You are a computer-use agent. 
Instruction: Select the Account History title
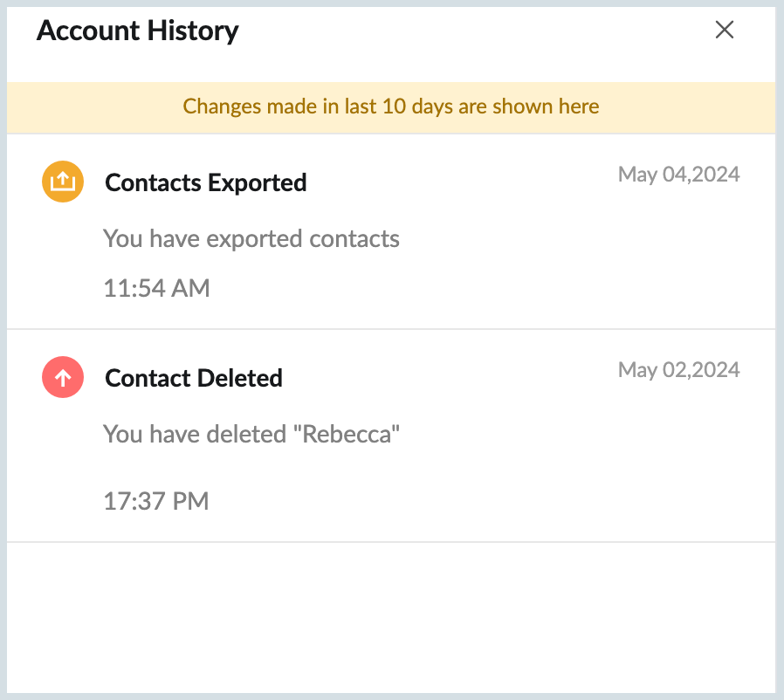pos(137,31)
